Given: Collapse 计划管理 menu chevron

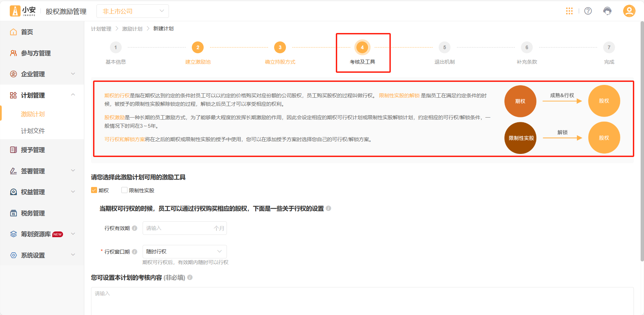Looking at the screenshot, I should pyautogui.click(x=73, y=95).
